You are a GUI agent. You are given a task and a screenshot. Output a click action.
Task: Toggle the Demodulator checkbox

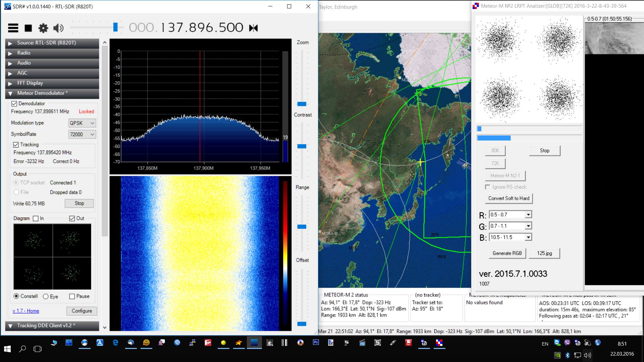[14, 104]
